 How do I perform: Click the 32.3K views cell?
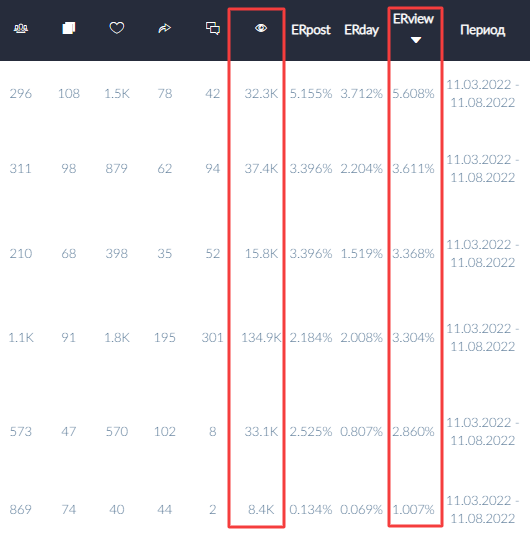coord(261,93)
